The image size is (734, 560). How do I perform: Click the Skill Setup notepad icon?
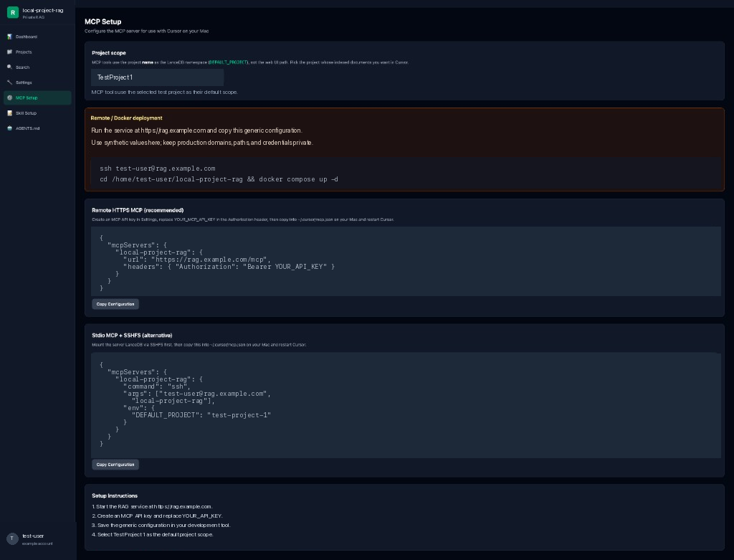(x=9, y=113)
